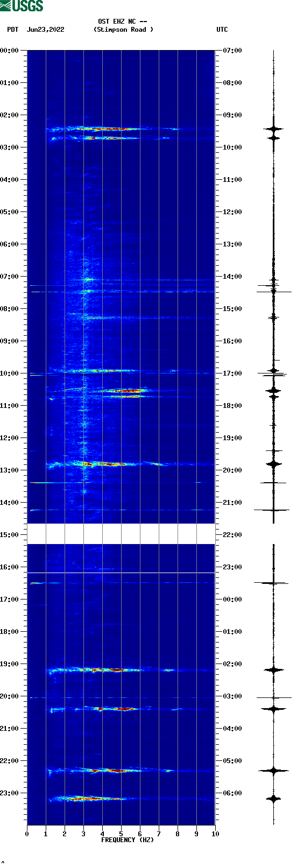297x868 pixels.
Task: Select the PDT axis 10:00 time label
Action: [x=9, y=373]
